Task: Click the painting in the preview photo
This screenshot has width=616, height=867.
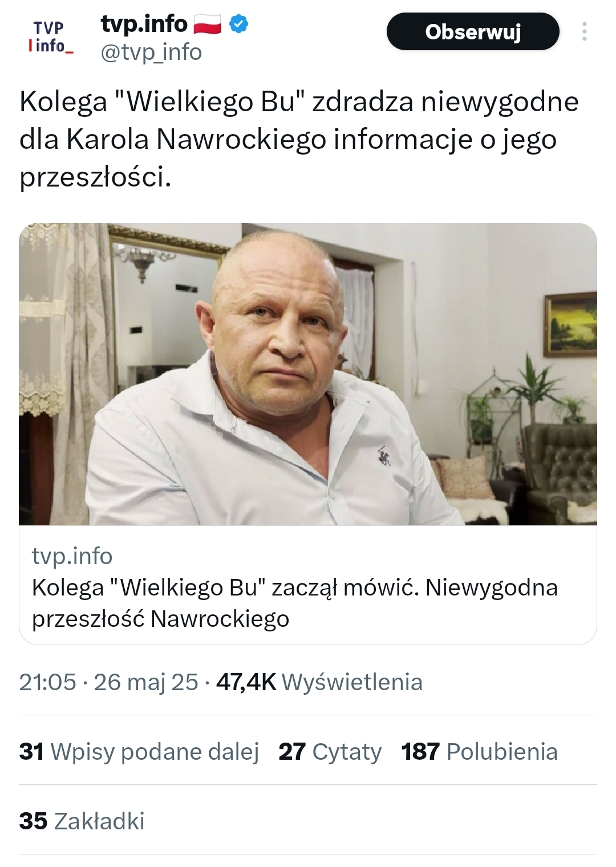Action: pos(570,325)
